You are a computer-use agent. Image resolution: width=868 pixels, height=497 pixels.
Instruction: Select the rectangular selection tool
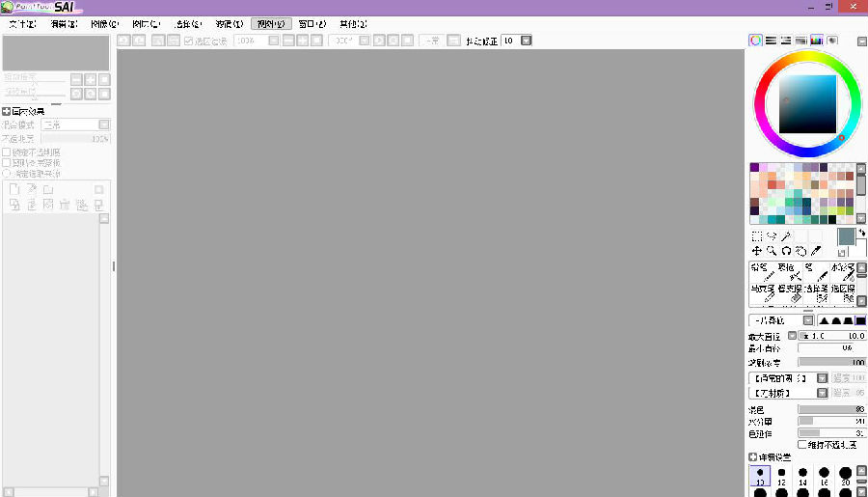pos(757,236)
